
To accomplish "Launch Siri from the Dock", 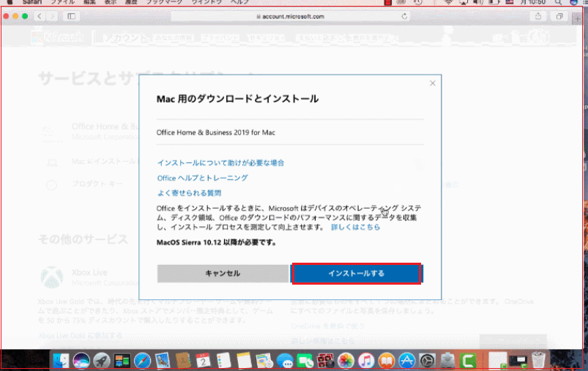I will [x=81, y=361].
